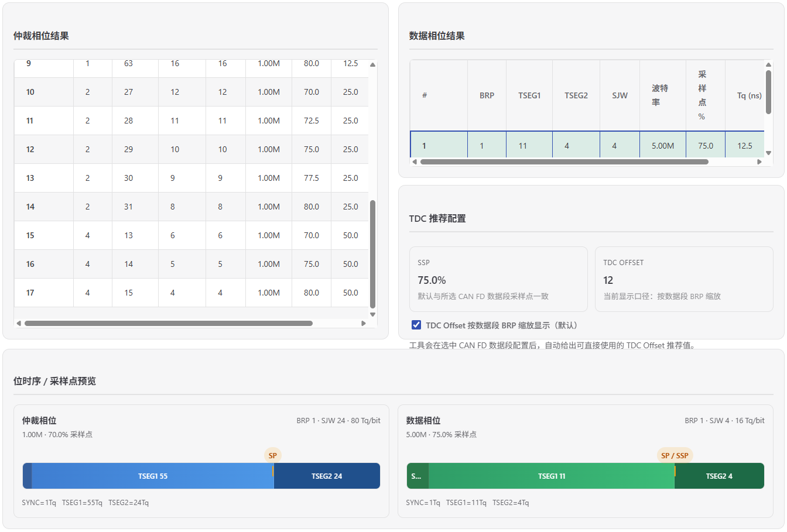
Task: Click scroll down arrow in data phase table
Action: point(768,153)
